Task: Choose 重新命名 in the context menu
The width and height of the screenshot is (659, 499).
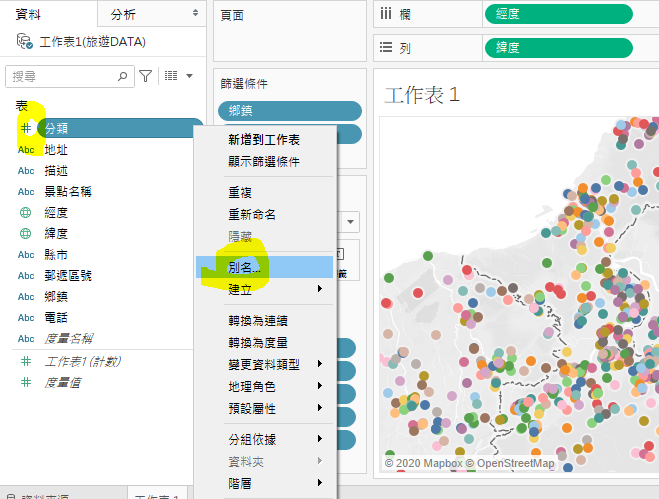Action: point(264,214)
